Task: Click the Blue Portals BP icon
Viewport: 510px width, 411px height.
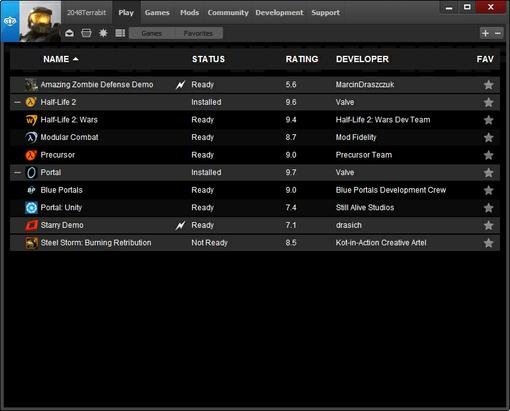Action: [x=31, y=190]
